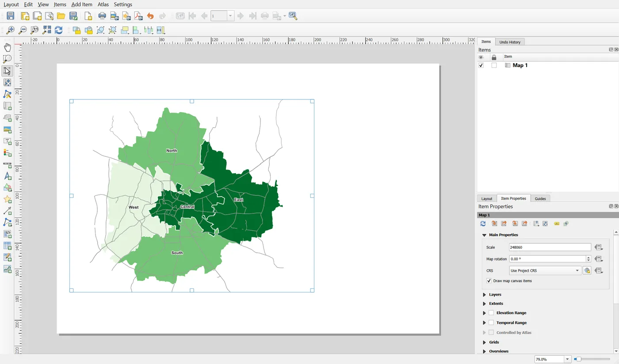Switch to the Layout tab
Screen dimensions: 619x364
click(x=487, y=198)
